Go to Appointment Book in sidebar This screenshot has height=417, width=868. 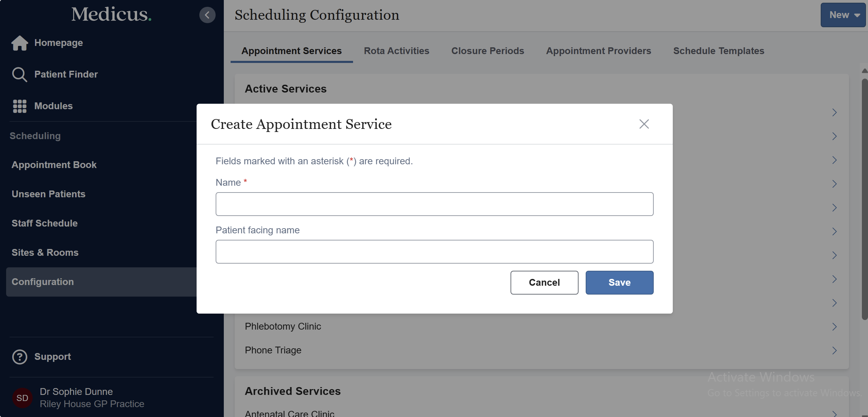[x=54, y=165]
